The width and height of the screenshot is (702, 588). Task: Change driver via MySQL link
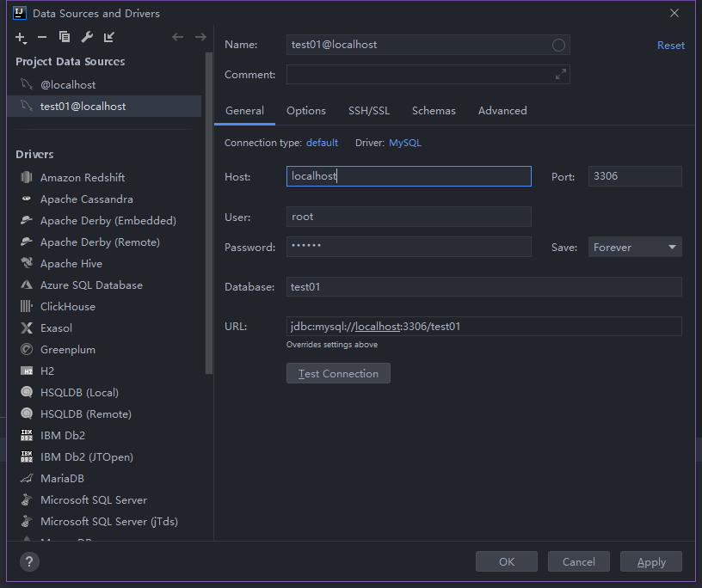(x=405, y=143)
